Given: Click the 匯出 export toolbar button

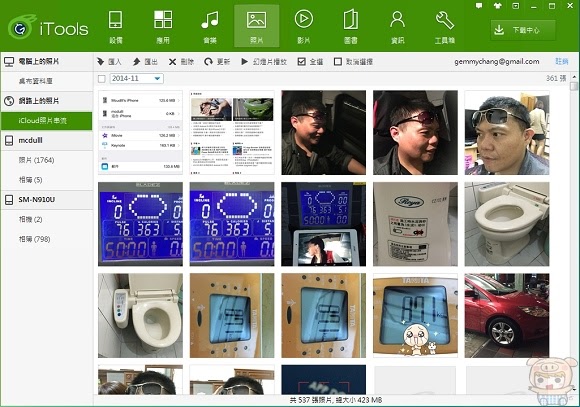Looking at the screenshot, I should [x=145, y=61].
